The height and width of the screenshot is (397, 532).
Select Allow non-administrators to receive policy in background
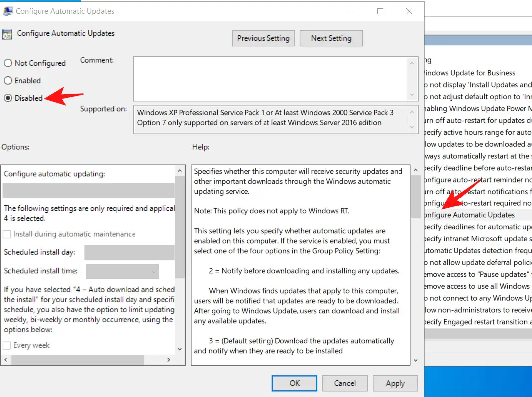[x=478, y=310]
